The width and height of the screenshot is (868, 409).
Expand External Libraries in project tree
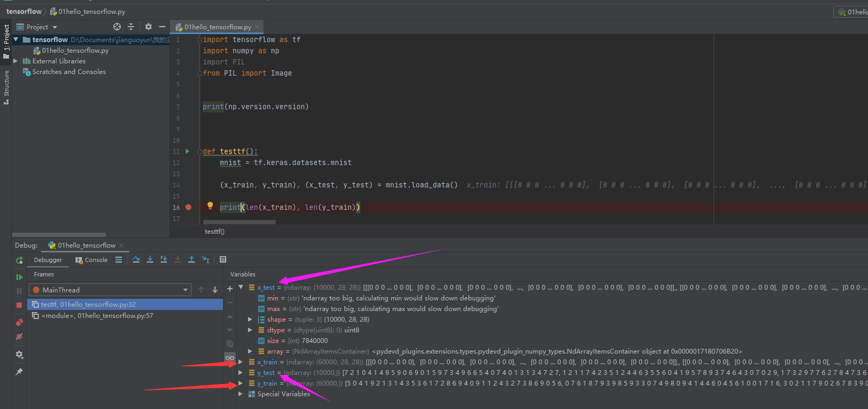[x=15, y=61]
